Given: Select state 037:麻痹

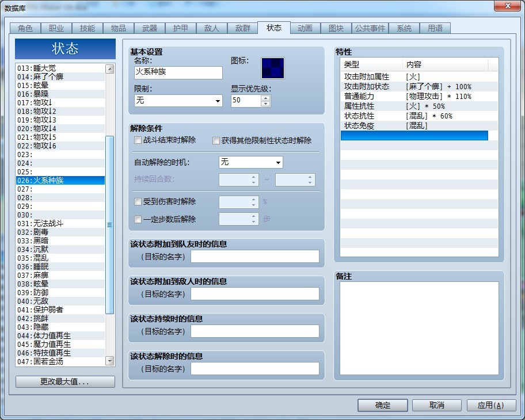Looking at the screenshot, I should (60, 275).
